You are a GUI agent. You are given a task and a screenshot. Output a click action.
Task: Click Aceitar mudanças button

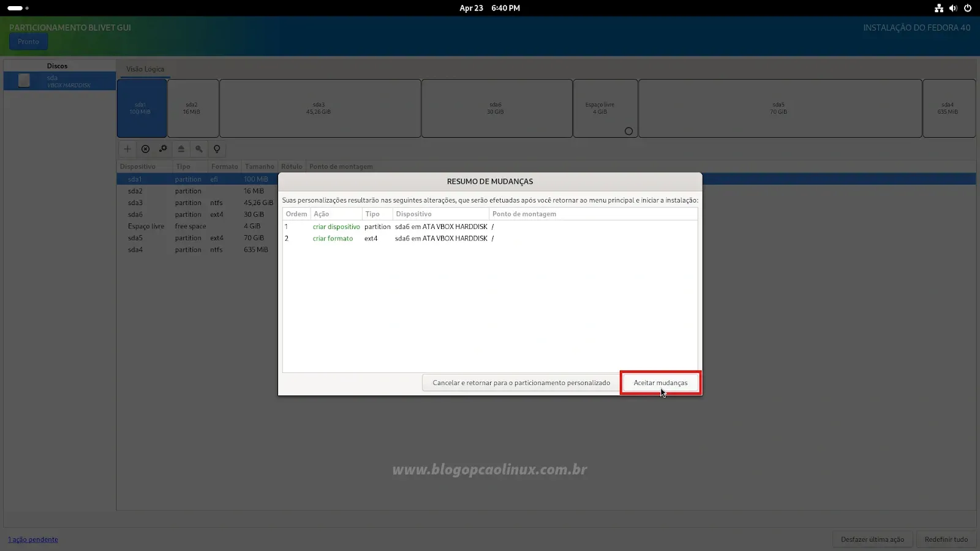pyautogui.click(x=660, y=383)
